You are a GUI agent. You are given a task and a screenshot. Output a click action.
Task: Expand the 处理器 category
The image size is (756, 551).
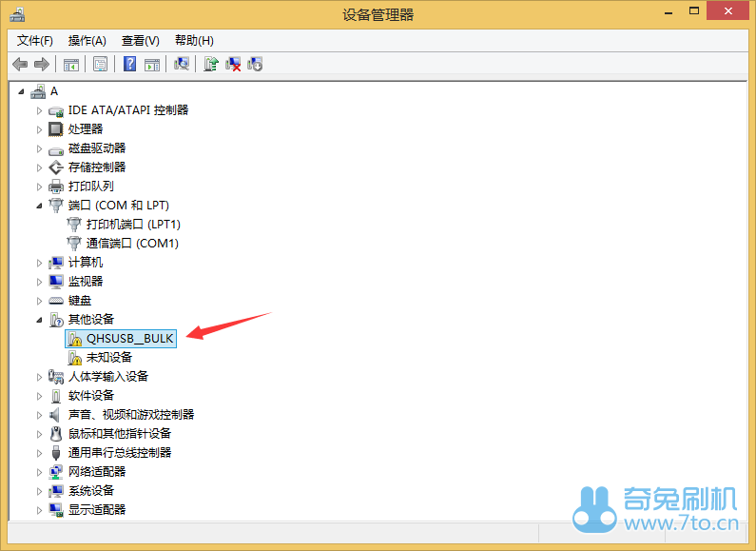coord(40,129)
